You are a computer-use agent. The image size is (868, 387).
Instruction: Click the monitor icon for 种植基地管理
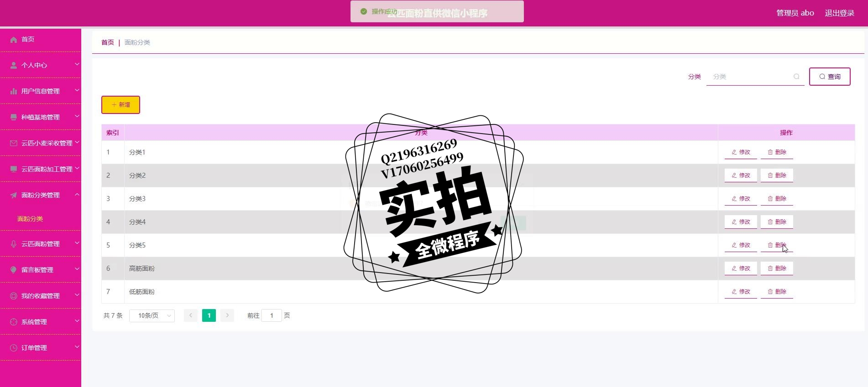click(x=14, y=118)
